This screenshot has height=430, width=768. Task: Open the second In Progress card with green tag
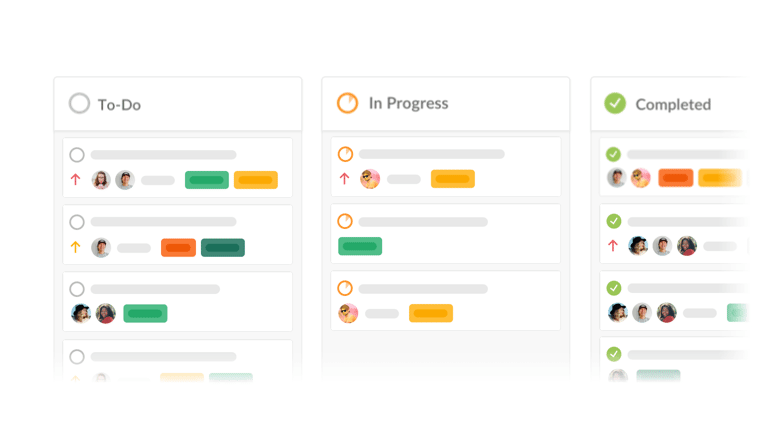pos(445,234)
